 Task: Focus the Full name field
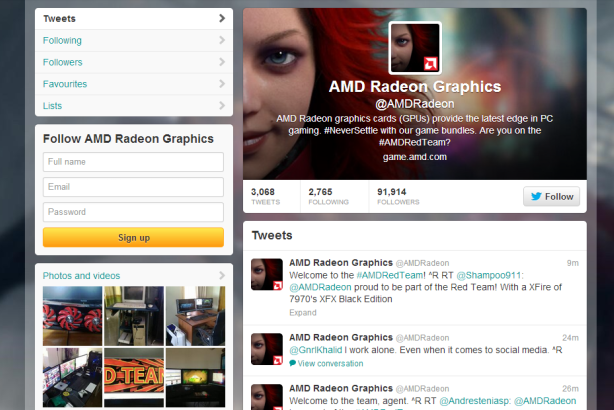click(133, 162)
